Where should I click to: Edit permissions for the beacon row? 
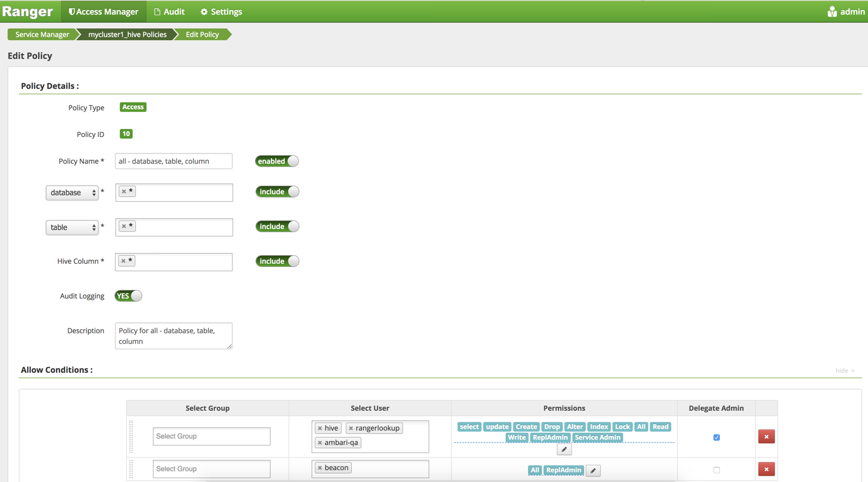[x=593, y=470]
